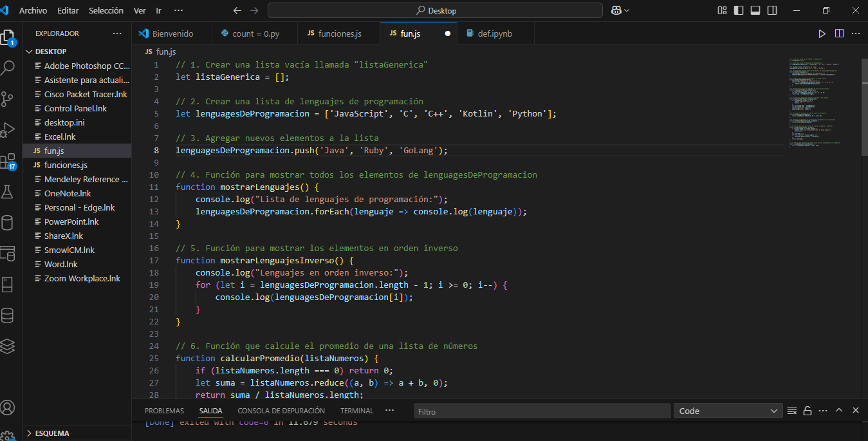
Task: Select the OneNote.lnk file
Action: tap(77, 193)
